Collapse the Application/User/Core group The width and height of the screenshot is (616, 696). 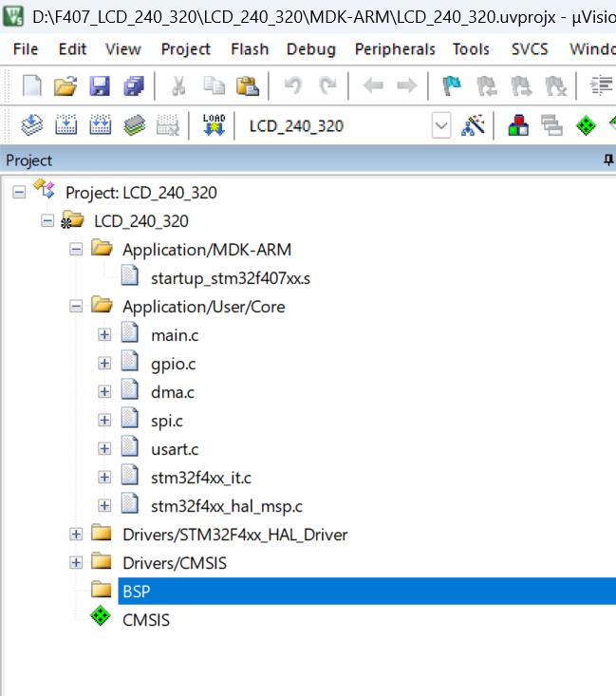coord(76,307)
